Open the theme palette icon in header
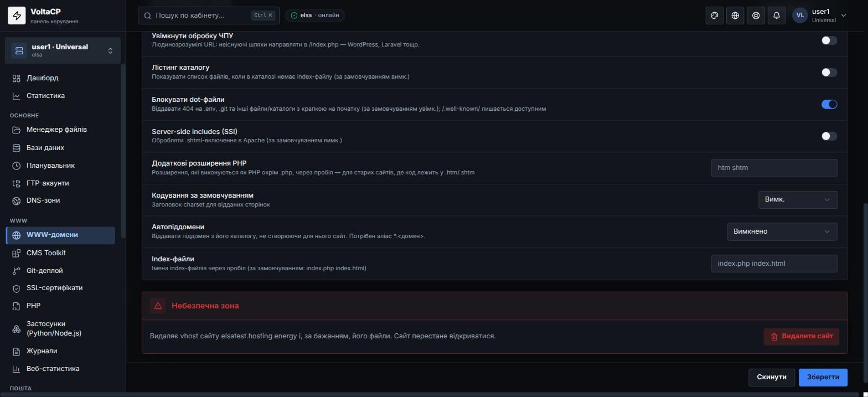Image resolution: width=868 pixels, height=397 pixels. pos(715,16)
